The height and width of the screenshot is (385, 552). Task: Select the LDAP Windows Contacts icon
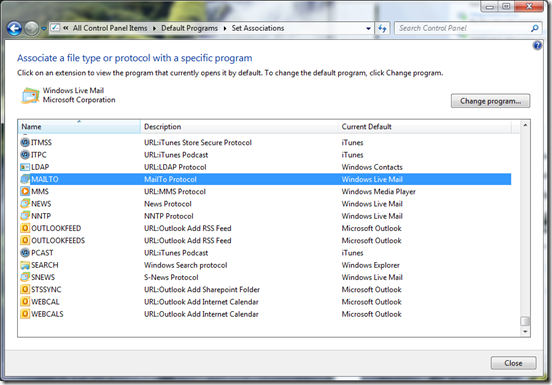coord(25,167)
